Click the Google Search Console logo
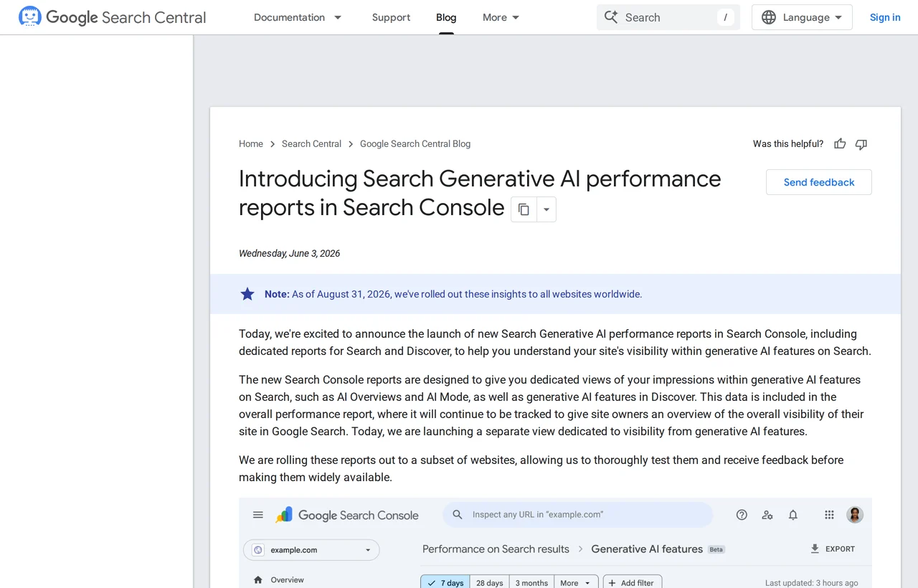This screenshot has height=588, width=918. pyautogui.click(x=347, y=515)
